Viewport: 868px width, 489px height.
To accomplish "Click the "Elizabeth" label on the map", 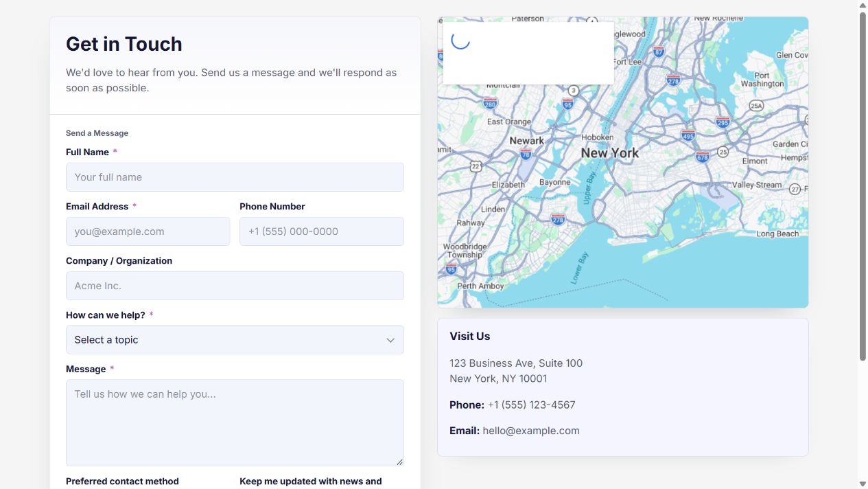I will [x=508, y=185].
